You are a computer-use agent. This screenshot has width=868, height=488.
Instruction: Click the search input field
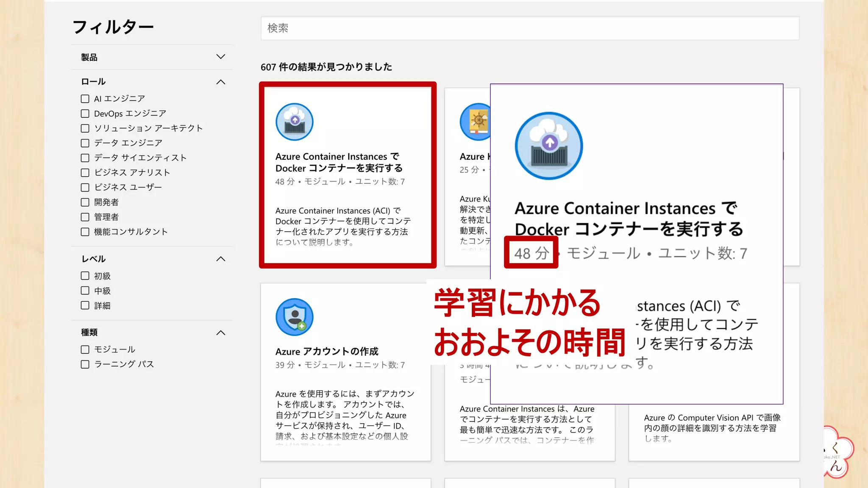[x=530, y=28]
